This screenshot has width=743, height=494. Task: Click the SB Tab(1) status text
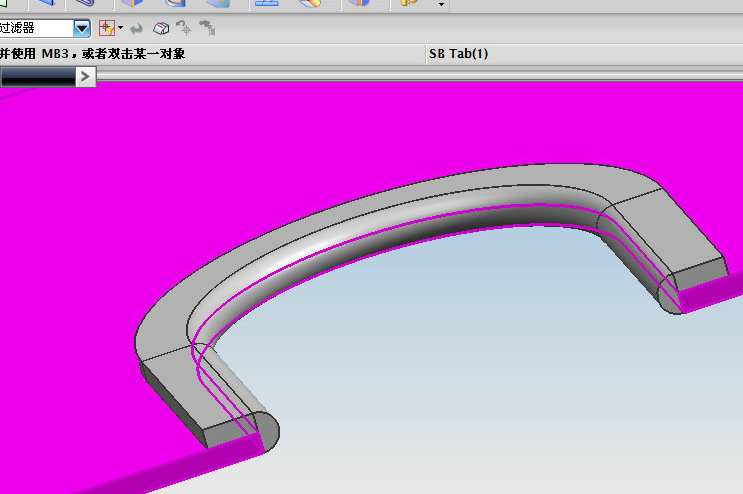tap(458, 54)
